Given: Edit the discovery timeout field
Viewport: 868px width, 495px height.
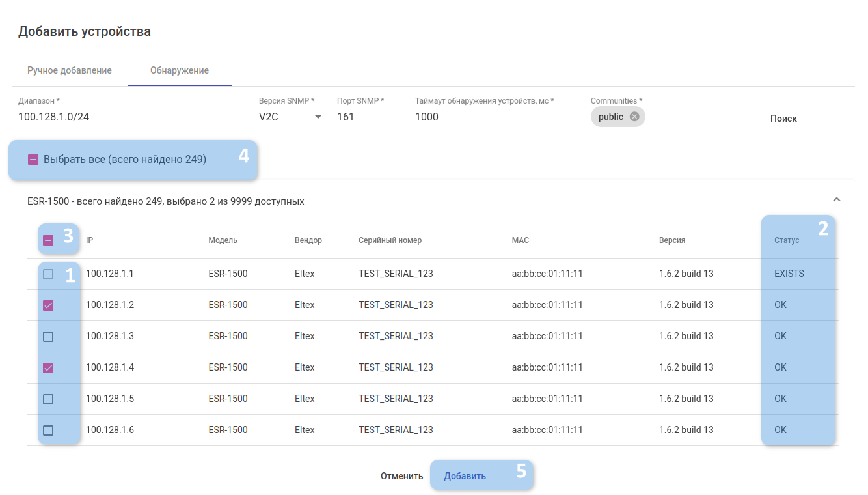Looking at the screenshot, I should tap(495, 117).
